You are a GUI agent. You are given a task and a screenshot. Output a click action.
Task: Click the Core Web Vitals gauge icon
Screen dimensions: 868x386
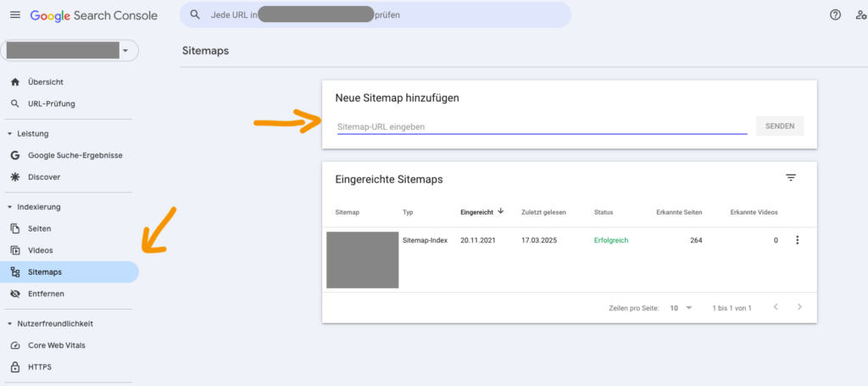(15, 345)
